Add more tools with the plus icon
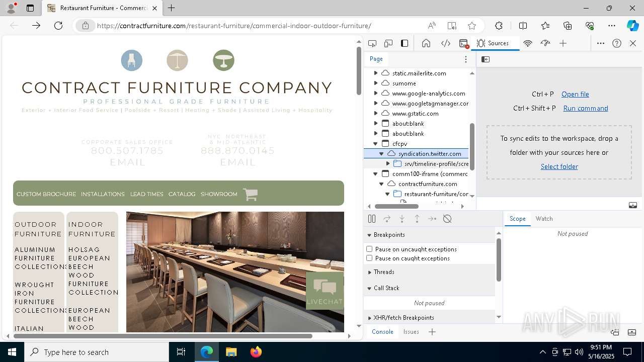The image size is (644, 362). coord(563,43)
